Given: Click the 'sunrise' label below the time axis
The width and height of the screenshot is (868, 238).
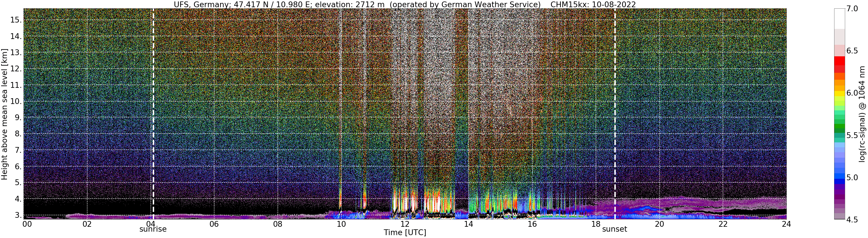Looking at the screenshot, I should click(x=153, y=229).
